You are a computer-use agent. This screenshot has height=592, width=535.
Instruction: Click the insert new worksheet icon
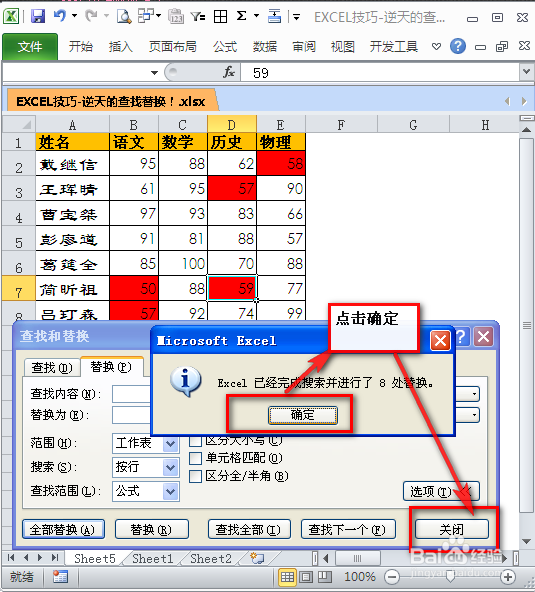coord(257,558)
